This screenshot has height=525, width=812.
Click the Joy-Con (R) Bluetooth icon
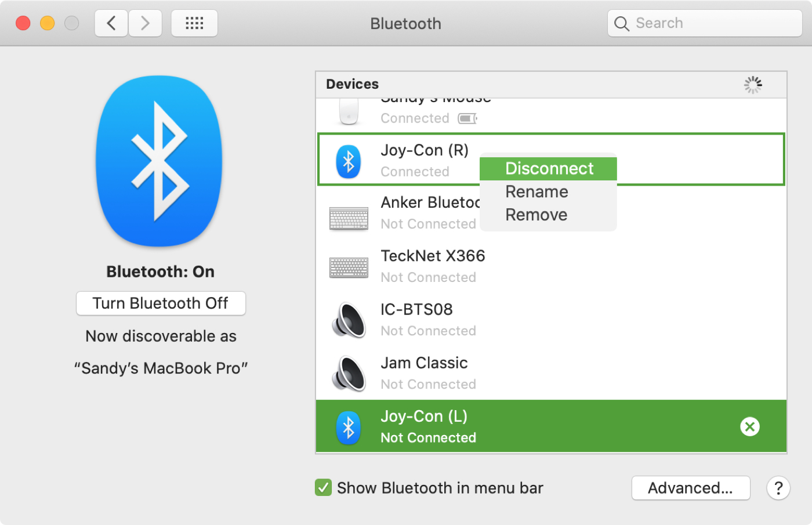point(349,161)
